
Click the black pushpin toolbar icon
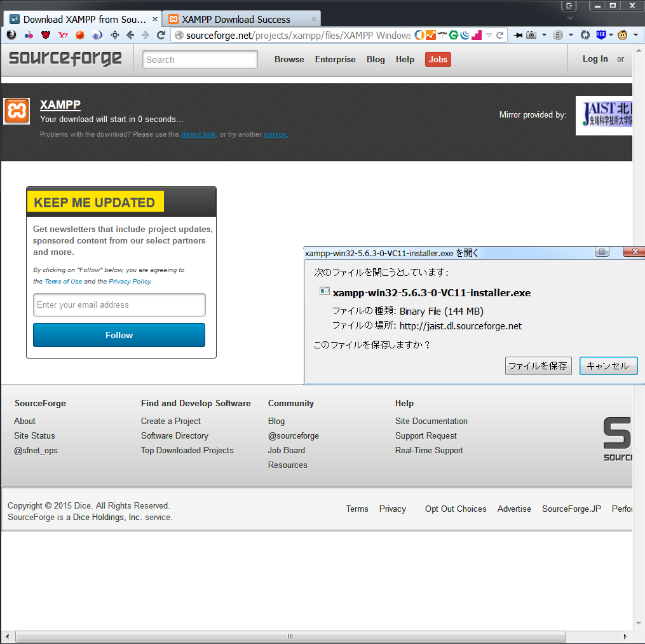(518, 36)
